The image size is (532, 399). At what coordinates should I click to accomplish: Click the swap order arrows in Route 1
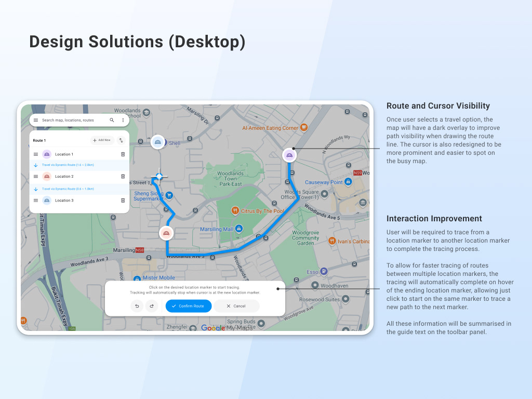121,140
